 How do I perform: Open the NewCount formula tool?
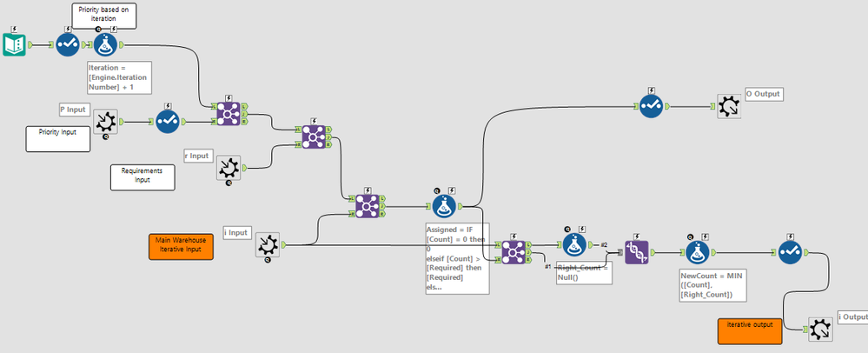pyautogui.click(x=698, y=252)
